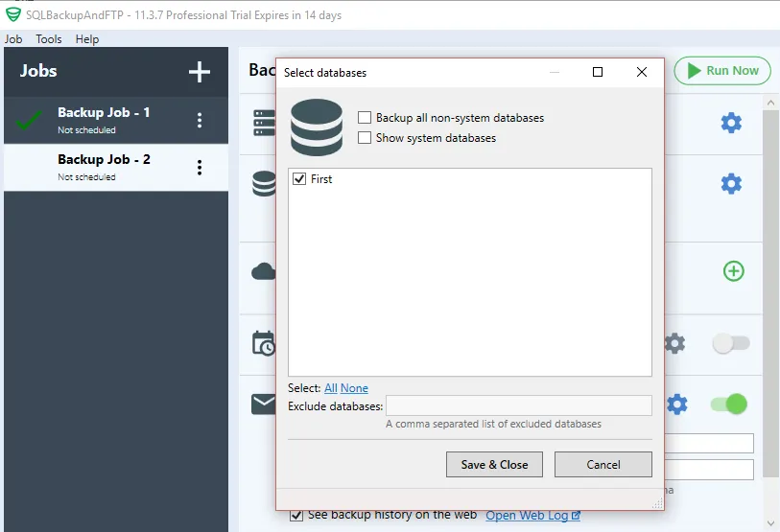The width and height of the screenshot is (780, 532).
Task: Click the main window vertical scrollbar
Action: (770, 293)
